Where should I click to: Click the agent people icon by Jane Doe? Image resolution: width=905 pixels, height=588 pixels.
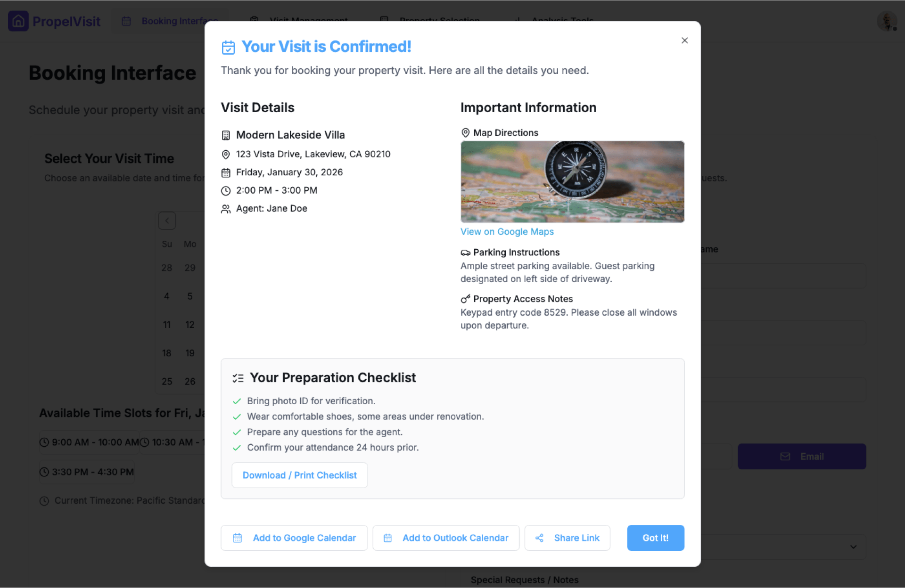(x=226, y=209)
